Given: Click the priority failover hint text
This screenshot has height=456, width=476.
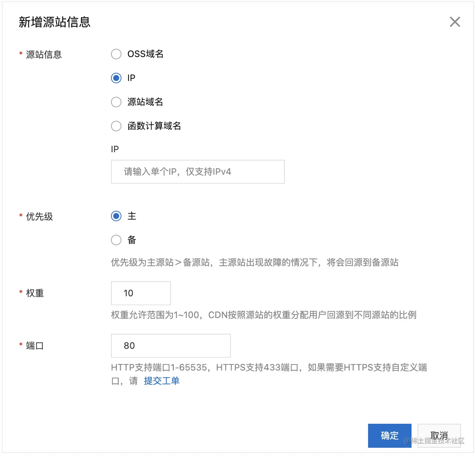Looking at the screenshot, I should [255, 262].
